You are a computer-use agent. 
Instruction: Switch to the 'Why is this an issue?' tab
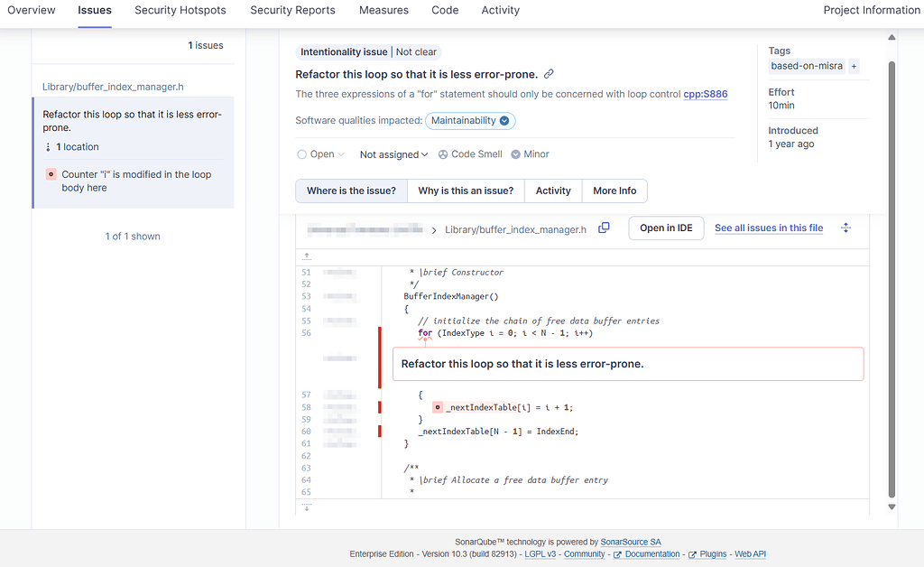pos(466,191)
